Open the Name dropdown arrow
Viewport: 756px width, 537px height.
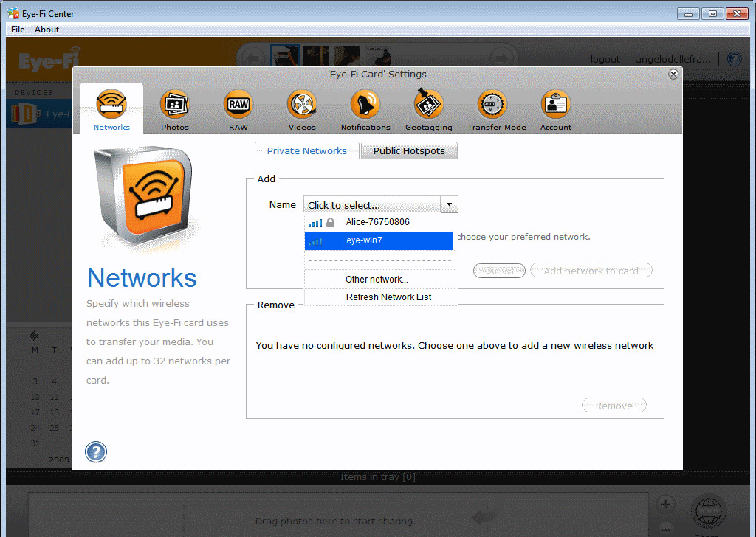click(x=450, y=204)
